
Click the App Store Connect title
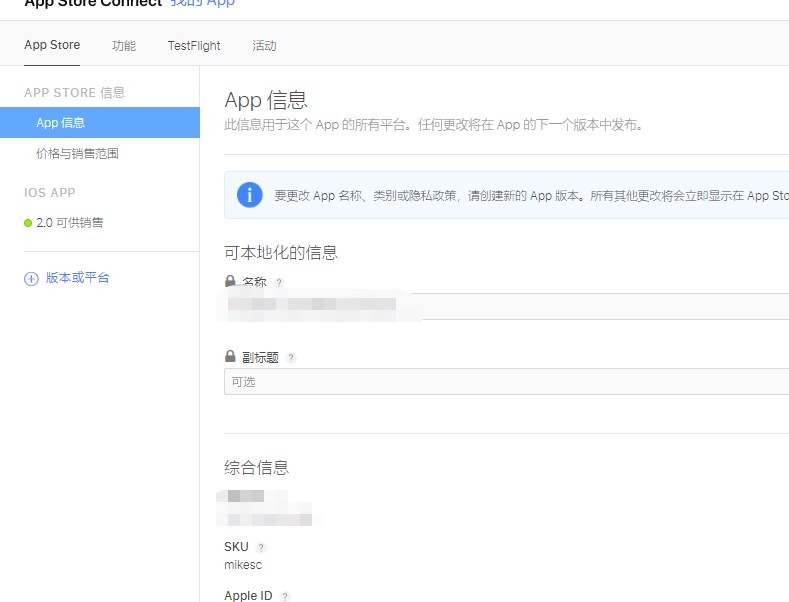tap(92, 3)
